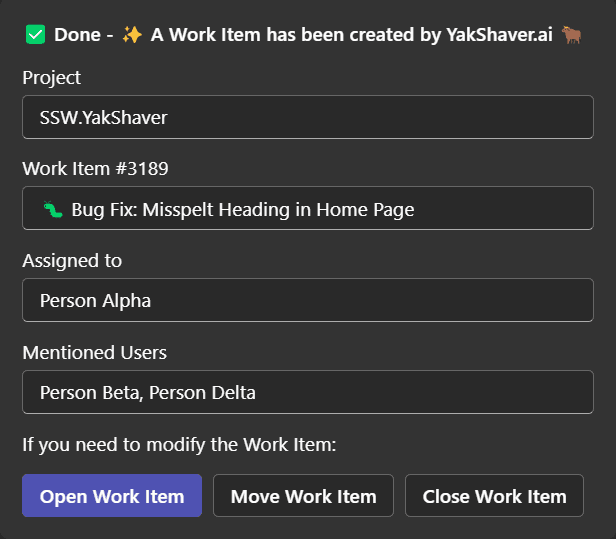The width and height of the screenshot is (616, 539).
Task: Click the 'If you need to modify' text
Action: pos(179,443)
